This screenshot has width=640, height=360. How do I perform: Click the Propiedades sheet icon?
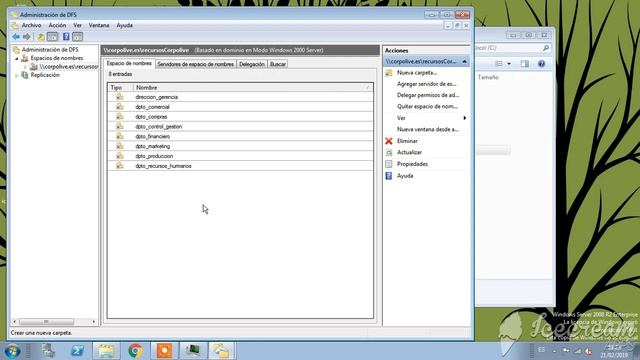coord(389,164)
